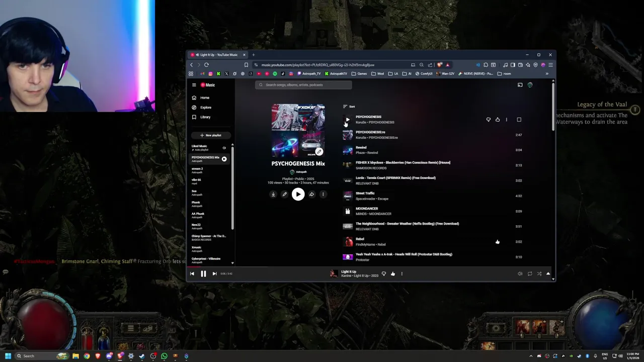Screen dimensions: 644x362
Task: Edit the PSYCHOGENESIS Mix playlist details
Action: [x=284, y=194]
